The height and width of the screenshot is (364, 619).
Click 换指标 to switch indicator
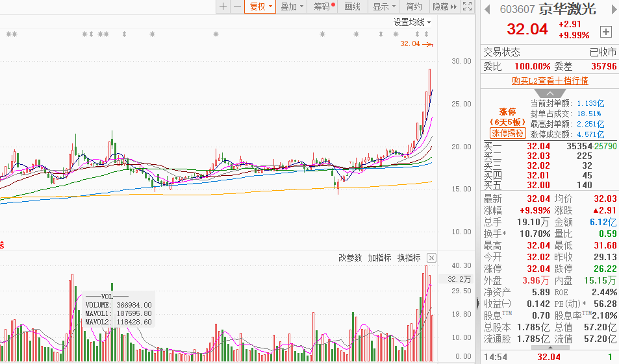point(409,258)
